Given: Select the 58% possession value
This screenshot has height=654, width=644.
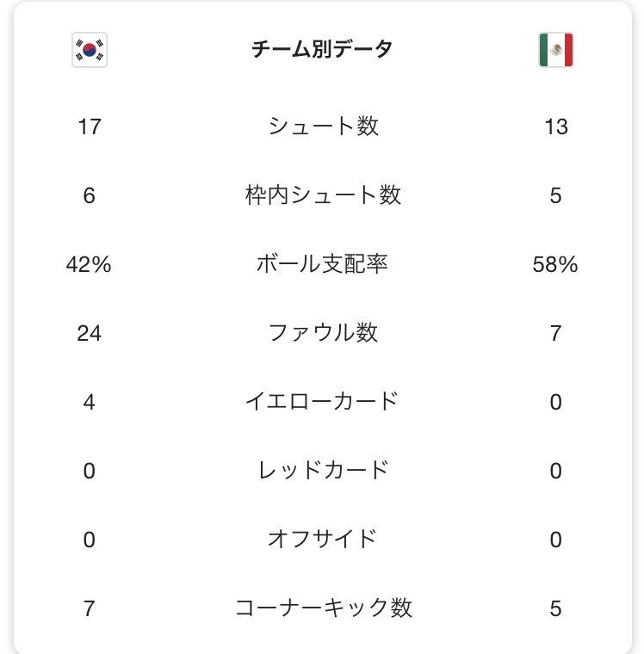Looking at the screenshot, I should [x=555, y=264].
